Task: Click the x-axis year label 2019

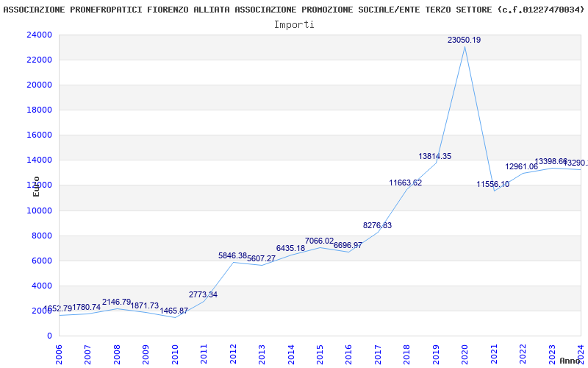Action: [x=436, y=355]
